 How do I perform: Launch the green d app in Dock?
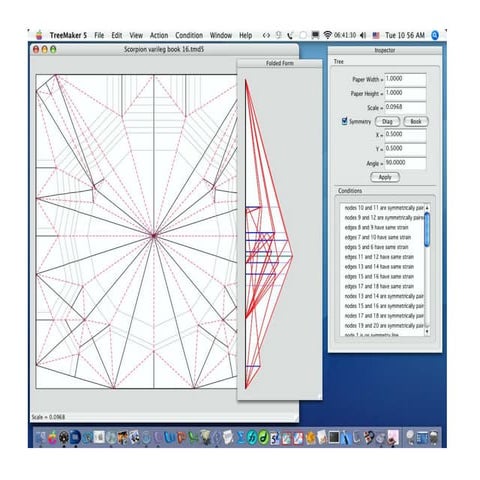click(x=263, y=437)
